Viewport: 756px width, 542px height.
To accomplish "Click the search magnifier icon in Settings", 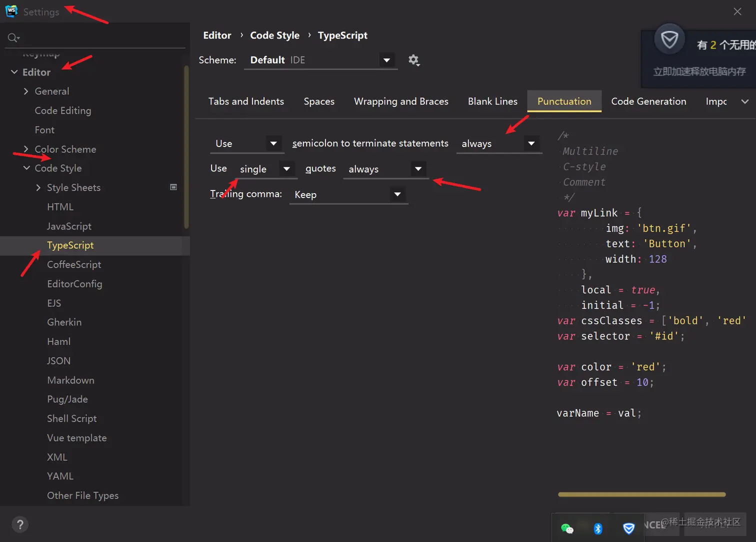I will (x=13, y=37).
